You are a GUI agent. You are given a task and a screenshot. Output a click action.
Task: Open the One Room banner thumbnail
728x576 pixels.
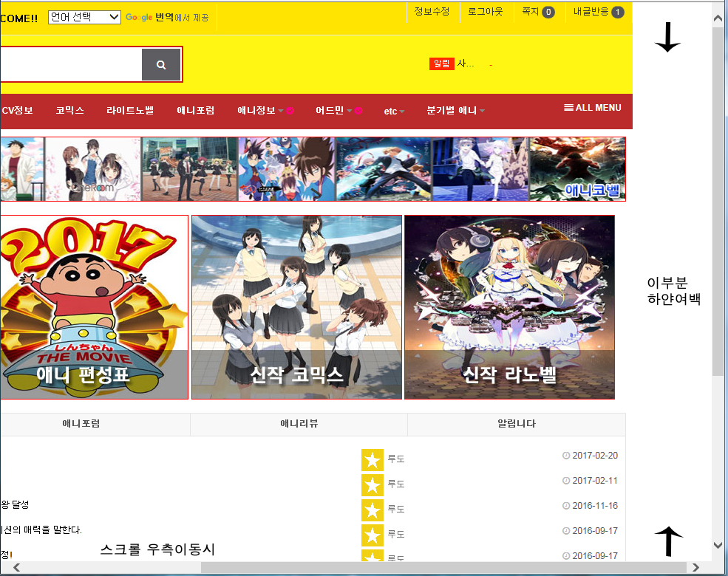[93, 169]
